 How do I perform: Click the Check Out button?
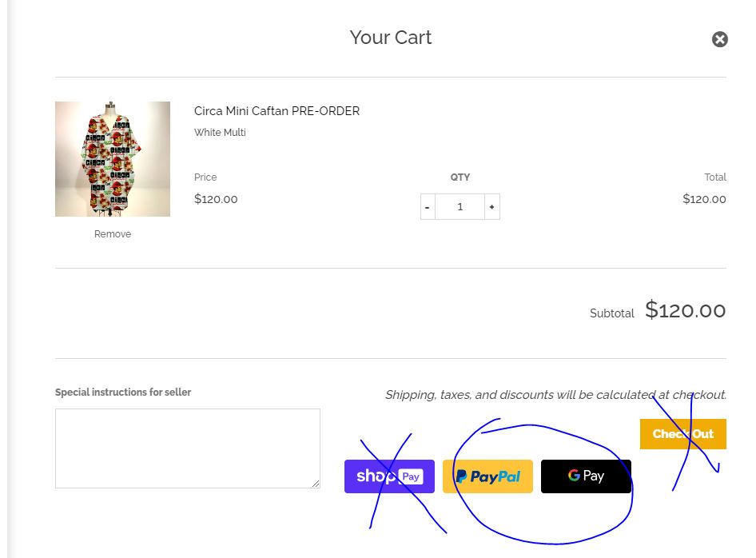pos(682,434)
